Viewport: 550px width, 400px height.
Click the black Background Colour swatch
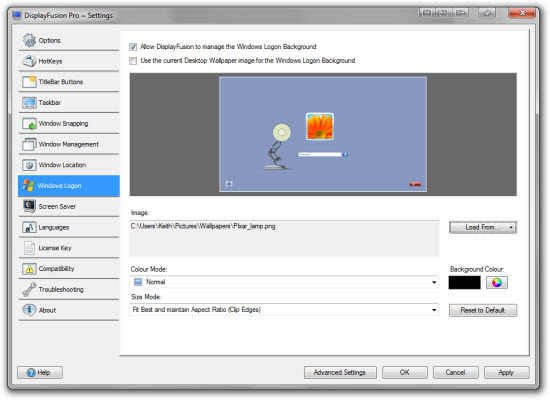click(x=464, y=282)
